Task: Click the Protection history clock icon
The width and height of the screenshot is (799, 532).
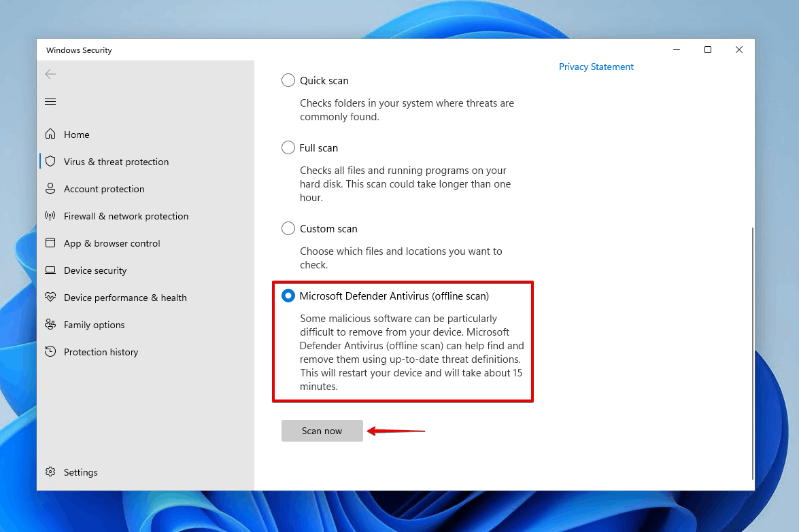Action: (50, 351)
